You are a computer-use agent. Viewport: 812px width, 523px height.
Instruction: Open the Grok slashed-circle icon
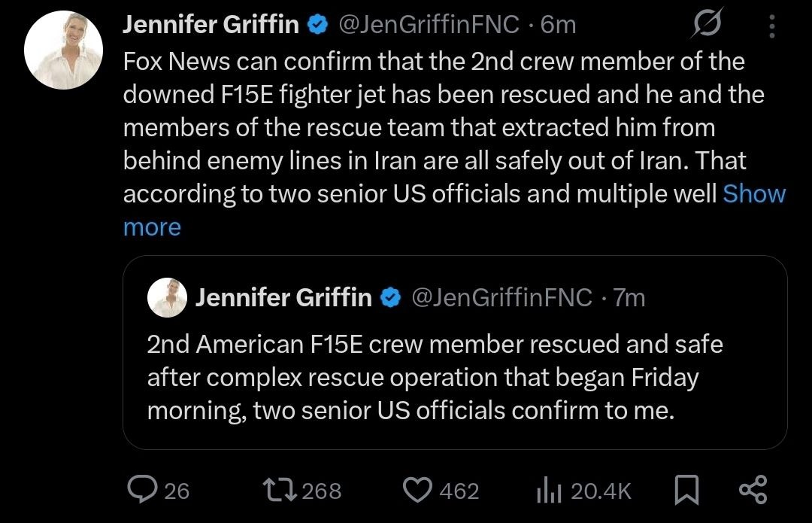[707, 23]
